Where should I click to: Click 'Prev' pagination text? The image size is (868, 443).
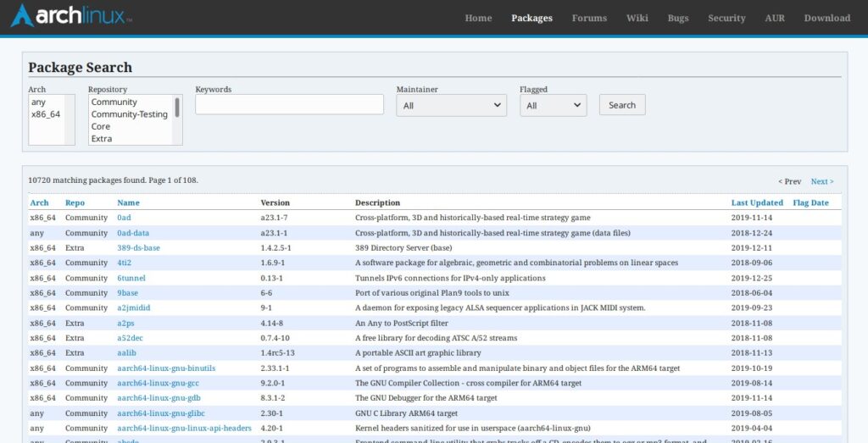(x=789, y=181)
